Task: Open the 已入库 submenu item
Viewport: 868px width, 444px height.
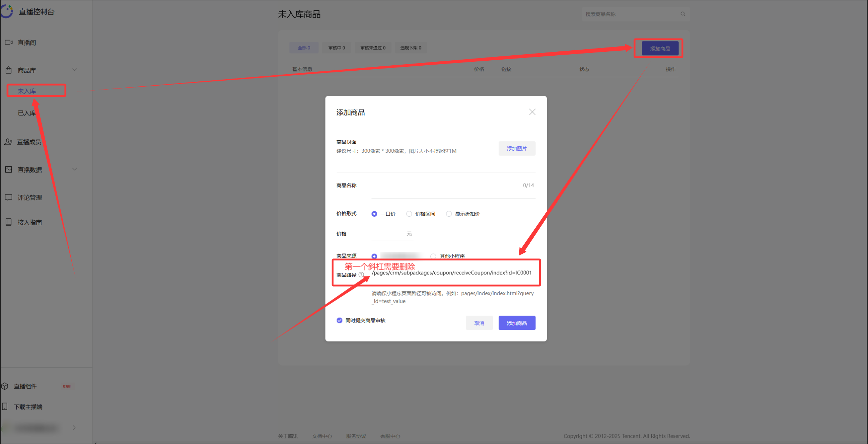Action: (x=27, y=113)
